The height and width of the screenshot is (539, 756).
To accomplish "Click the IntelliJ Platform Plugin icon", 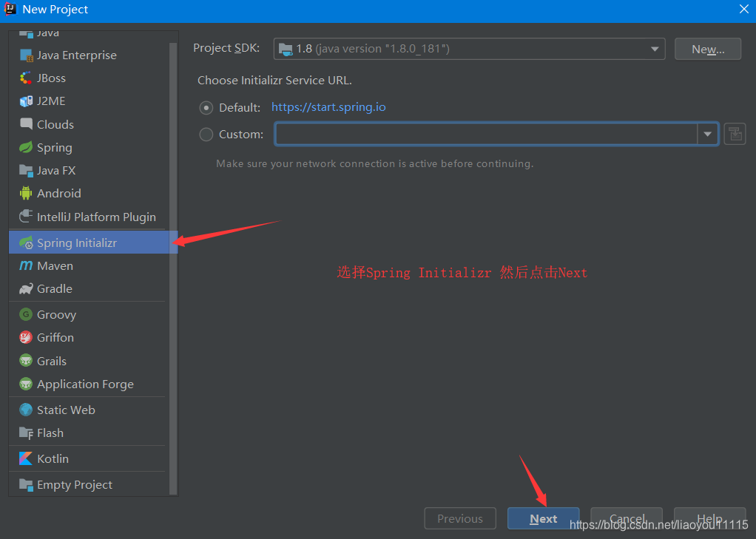I will coord(26,217).
